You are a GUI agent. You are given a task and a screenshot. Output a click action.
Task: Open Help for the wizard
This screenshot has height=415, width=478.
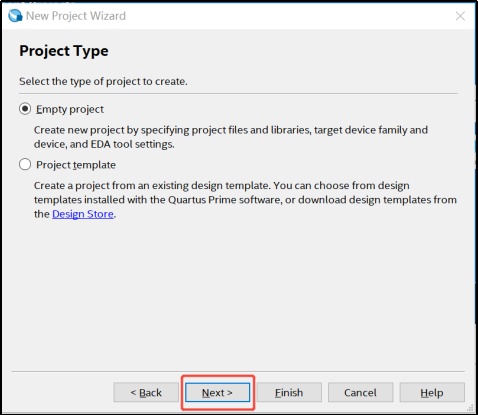pyautogui.click(x=432, y=392)
